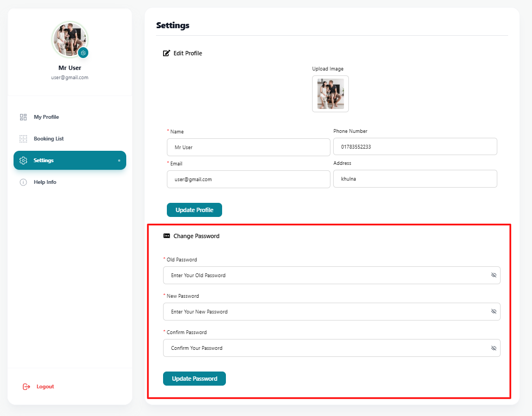
Task: Focus the Confirm Password input
Action: click(332, 348)
